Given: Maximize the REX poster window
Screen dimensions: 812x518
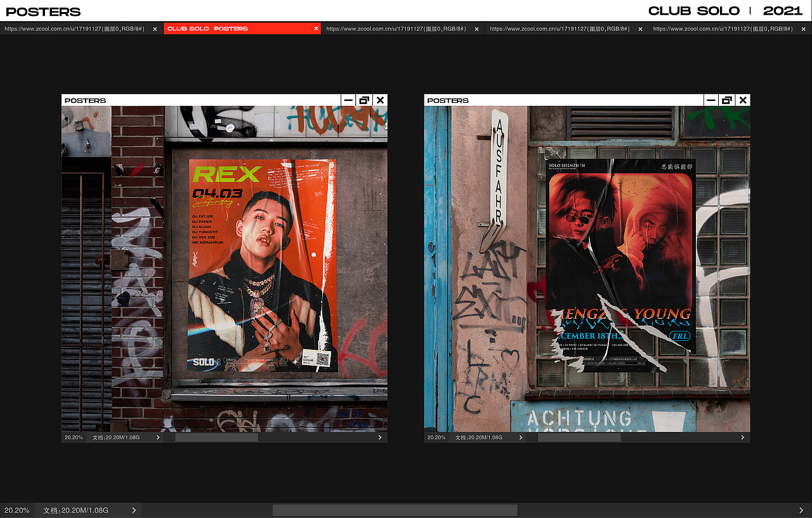Looking at the screenshot, I should pyautogui.click(x=363, y=100).
